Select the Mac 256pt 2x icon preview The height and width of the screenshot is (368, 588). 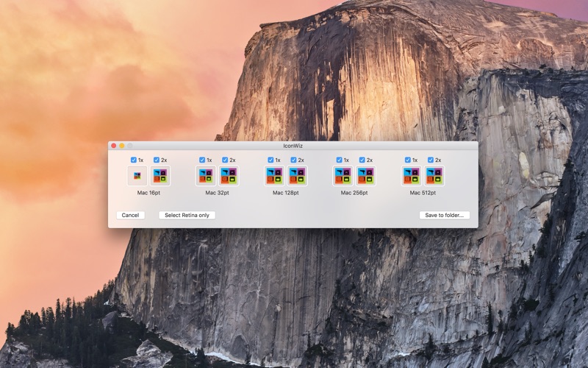[365, 176]
